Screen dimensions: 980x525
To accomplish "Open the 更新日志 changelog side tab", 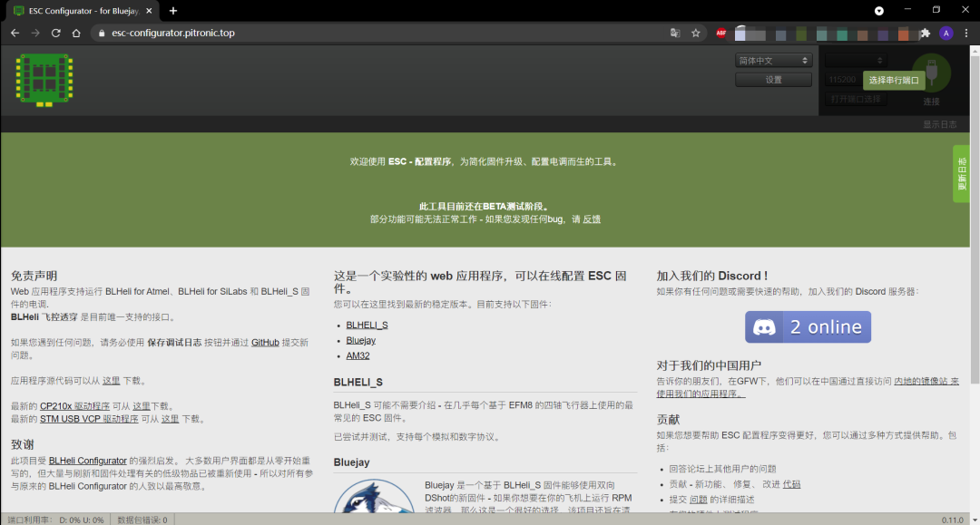I will pos(961,173).
